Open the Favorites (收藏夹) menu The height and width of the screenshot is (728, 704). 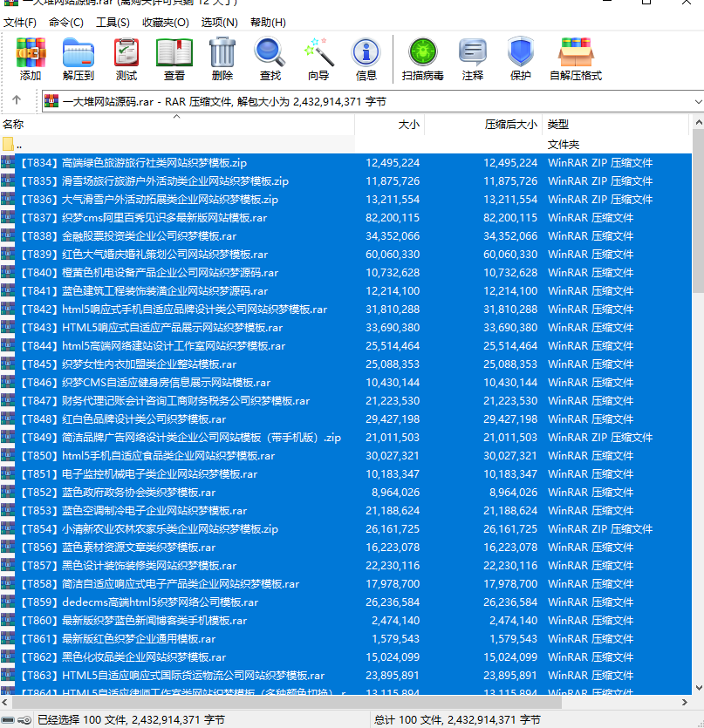tap(166, 23)
